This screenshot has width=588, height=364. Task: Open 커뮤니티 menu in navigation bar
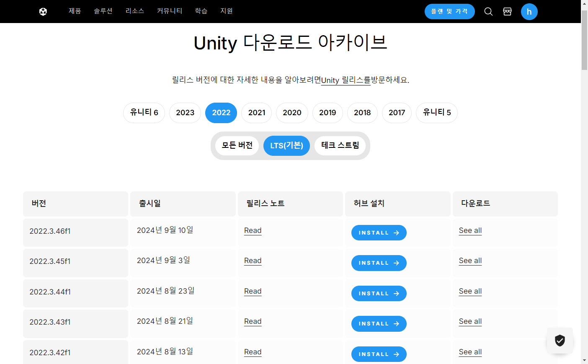(x=170, y=11)
